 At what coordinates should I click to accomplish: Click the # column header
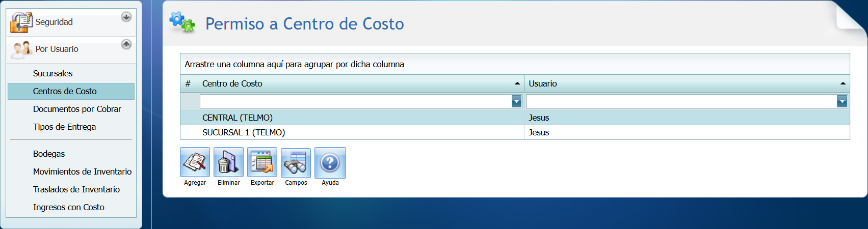point(189,83)
